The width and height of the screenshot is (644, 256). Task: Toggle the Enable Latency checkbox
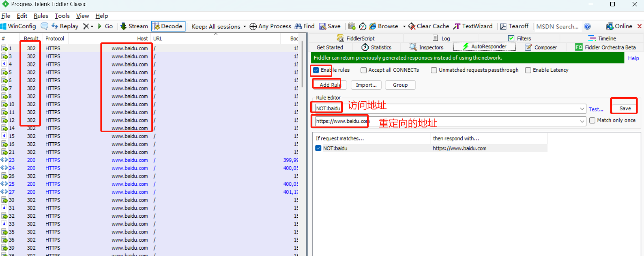(528, 70)
